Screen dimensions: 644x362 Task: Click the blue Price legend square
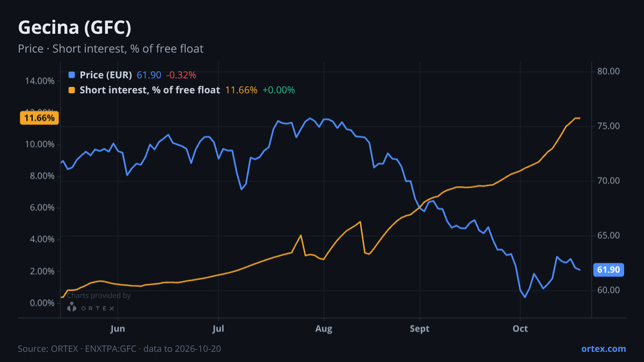tap(72, 75)
